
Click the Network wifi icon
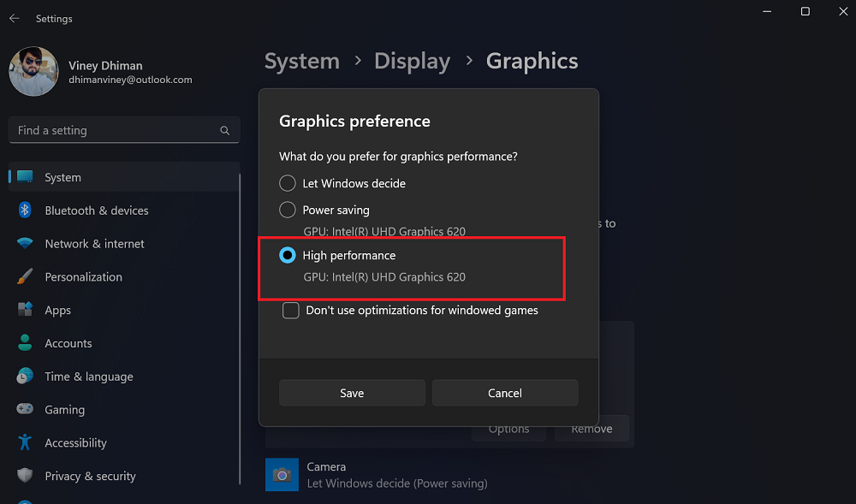coord(25,243)
